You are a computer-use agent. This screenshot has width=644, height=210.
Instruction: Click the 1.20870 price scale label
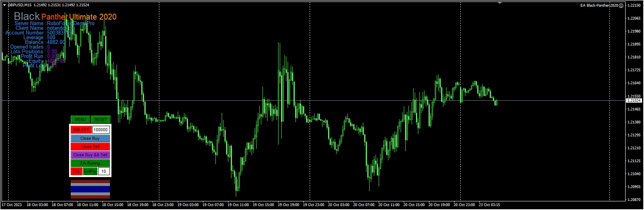click(634, 200)
